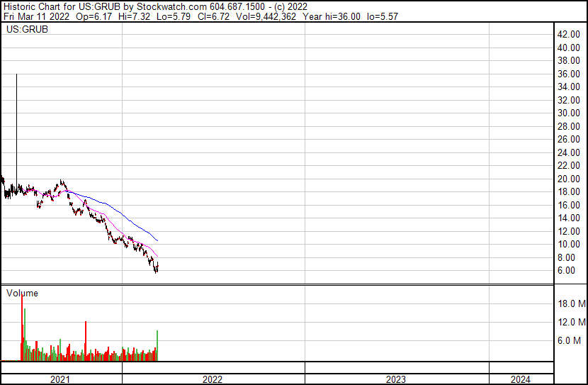Viewport: 588px width, 385px height.
Task: Click the 6.00 price axis label
Action: point(567,270)
